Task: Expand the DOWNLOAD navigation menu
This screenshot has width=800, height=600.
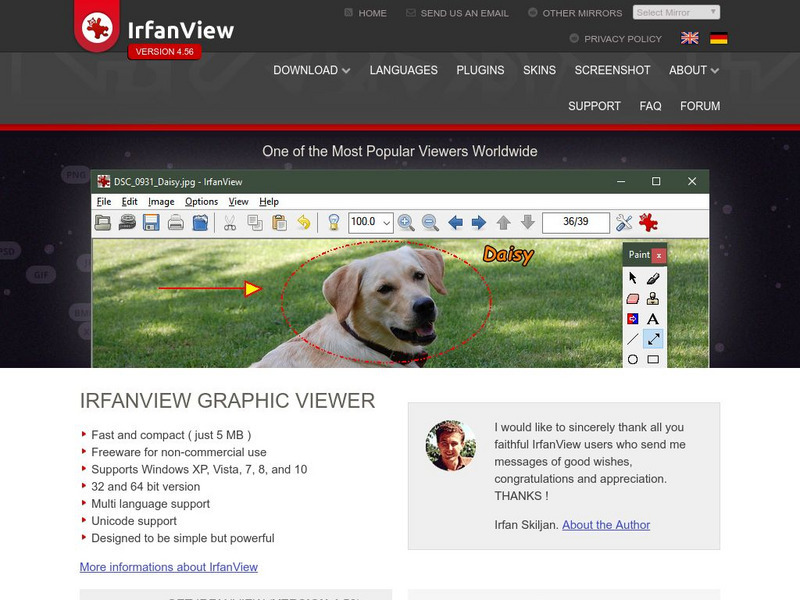Action: pyautogui.click(x=311, y=70)
